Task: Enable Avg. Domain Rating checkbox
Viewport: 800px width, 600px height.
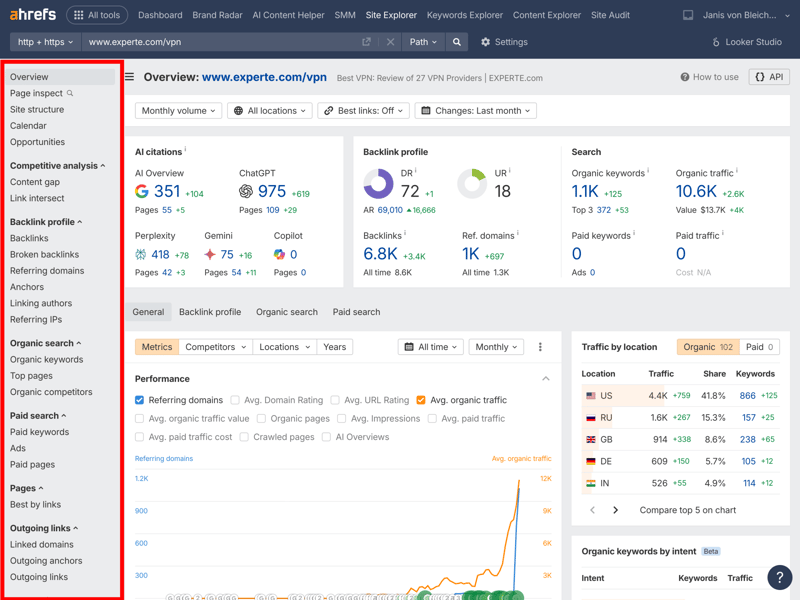Action: click(x=235, y=400)
